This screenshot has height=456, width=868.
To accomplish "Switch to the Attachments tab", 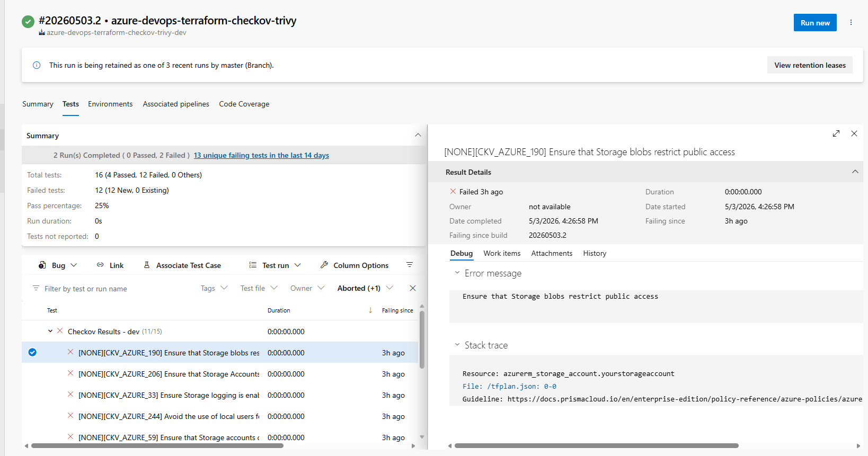I will coord(552,253).
